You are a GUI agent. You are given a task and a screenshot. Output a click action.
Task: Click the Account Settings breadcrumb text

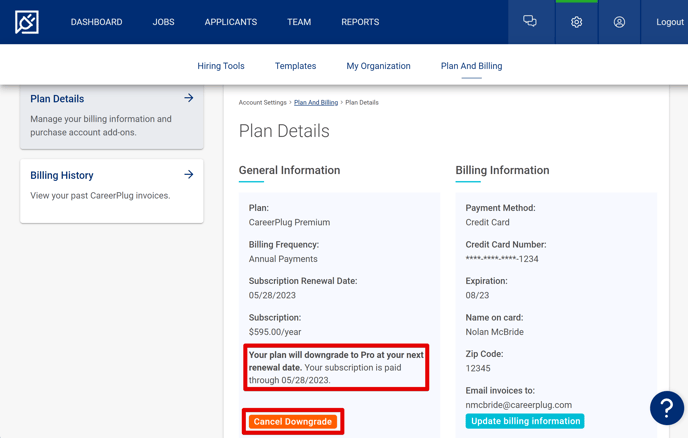pyautogui.click(x=262, y=102)
